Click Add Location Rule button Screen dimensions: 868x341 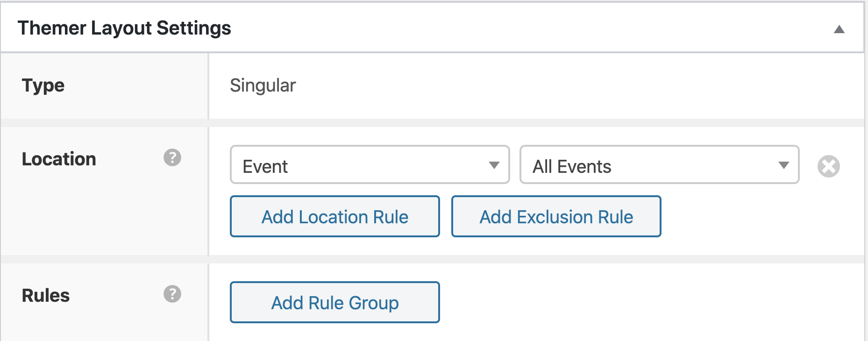(335, 216)
